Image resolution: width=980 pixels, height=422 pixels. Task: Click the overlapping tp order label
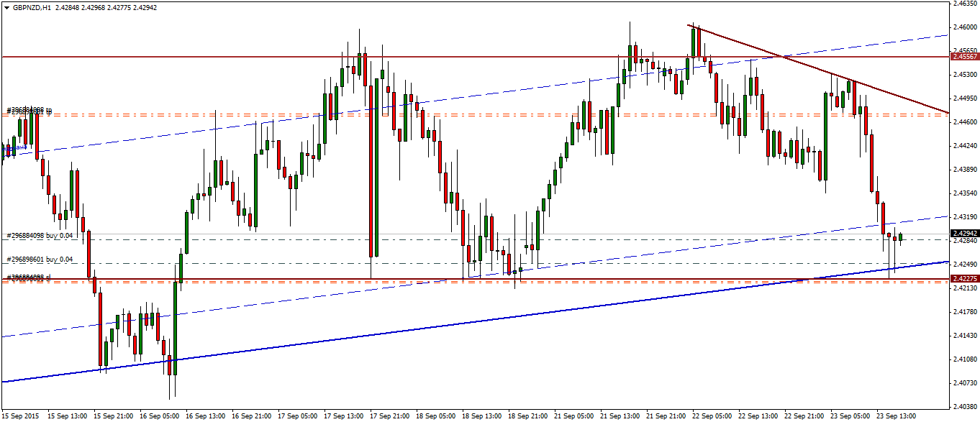click(x=31, y=111)
